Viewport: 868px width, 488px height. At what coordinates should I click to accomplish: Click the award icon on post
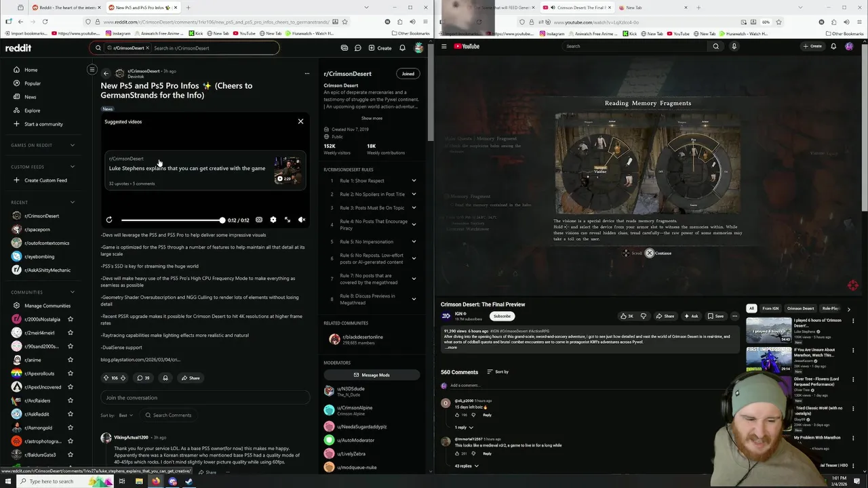[x=165, y=378]
